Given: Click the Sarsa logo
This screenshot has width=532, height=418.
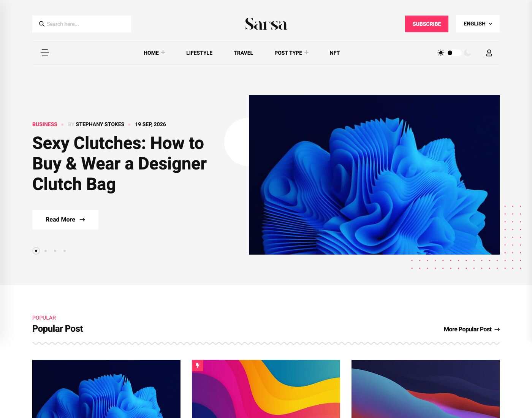Looking at the screenshot, I should (266, 24).
